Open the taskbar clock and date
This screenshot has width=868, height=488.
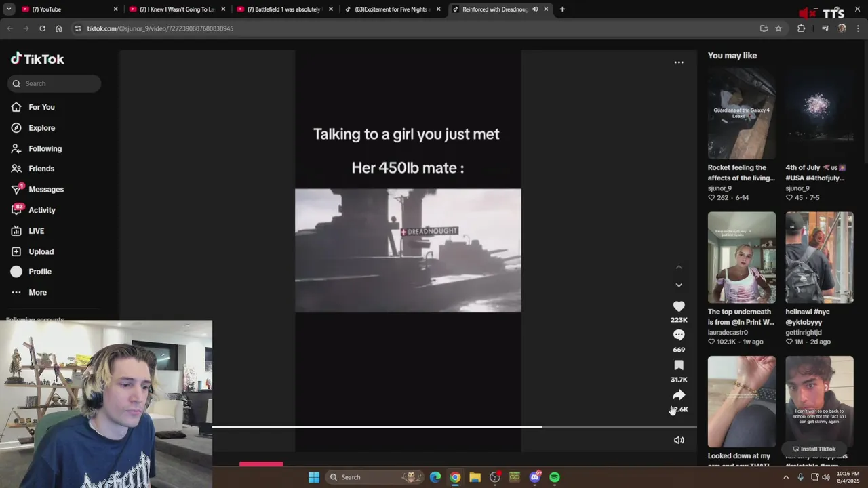(848, 477)
